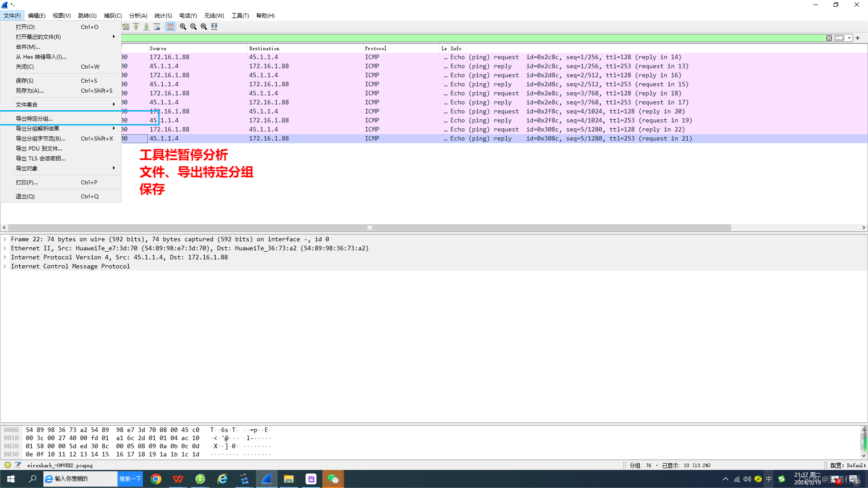Toggle auto-scroll to last packet icon
Screen dimensions: 868x488
[157, 27]
